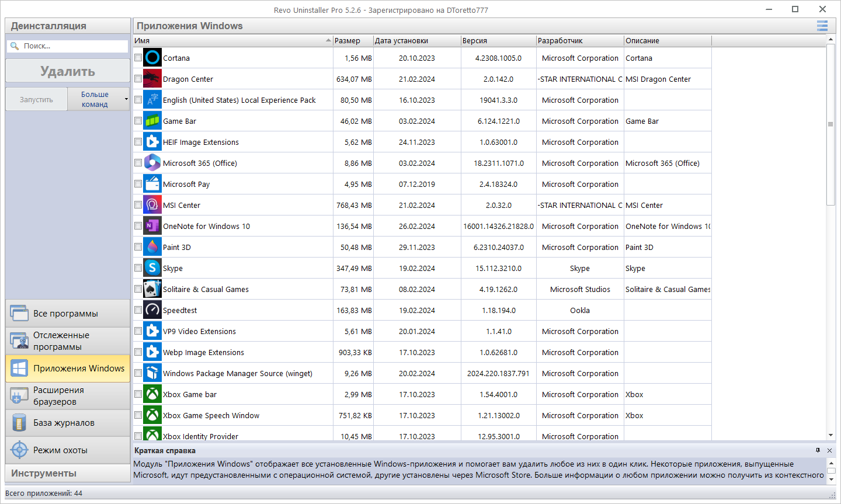
Task: Sort by the Описание column
Action: (668, 41)
